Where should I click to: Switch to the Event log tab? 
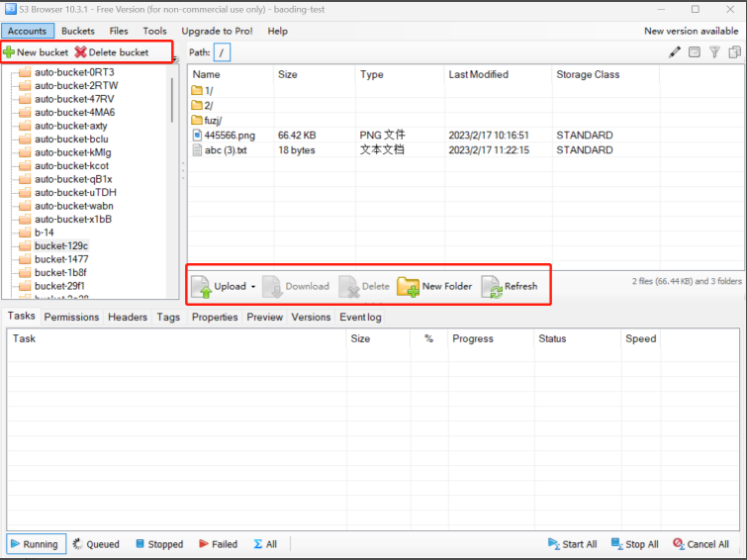point(360,317)
